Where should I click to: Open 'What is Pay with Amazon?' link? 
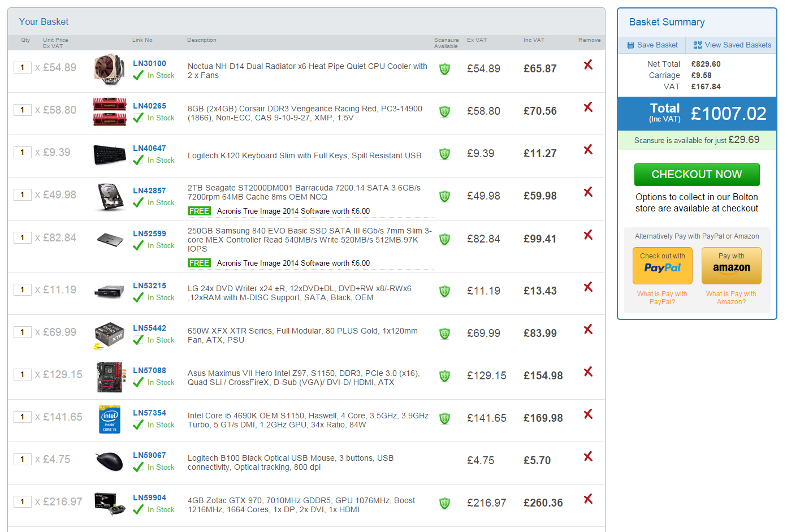[731, 298]
